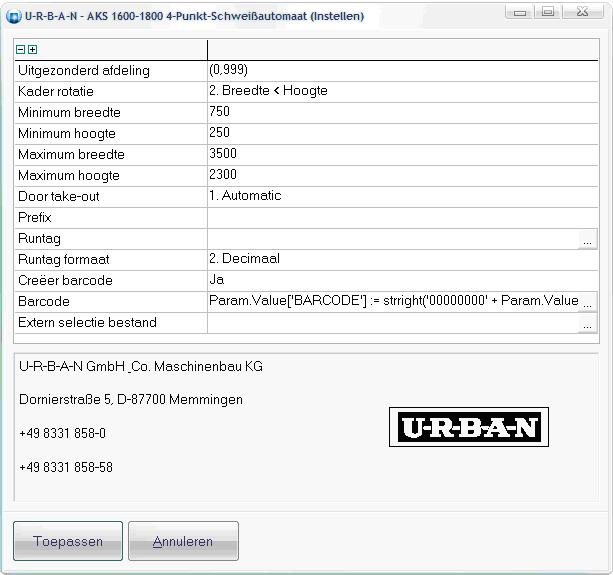Select the Minimum breedte label
This screenshot has width=613, height=575.
click(x=69, y=113)
